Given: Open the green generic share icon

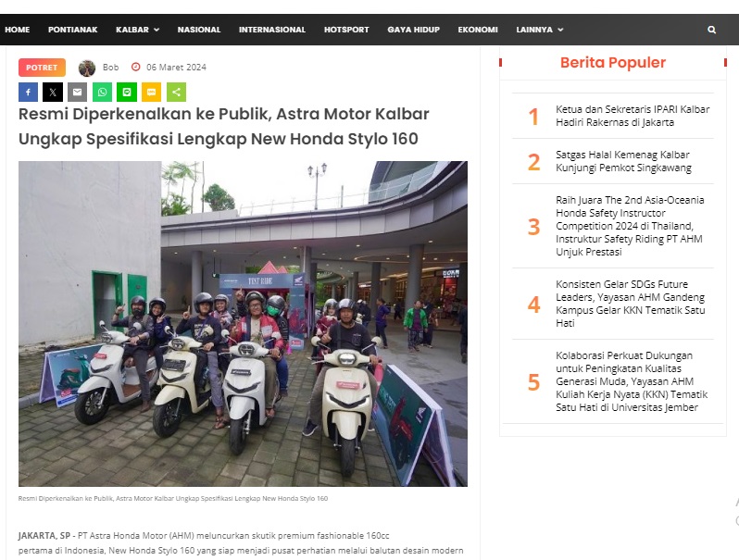Looking at the screenshot, I should [176, 93].
